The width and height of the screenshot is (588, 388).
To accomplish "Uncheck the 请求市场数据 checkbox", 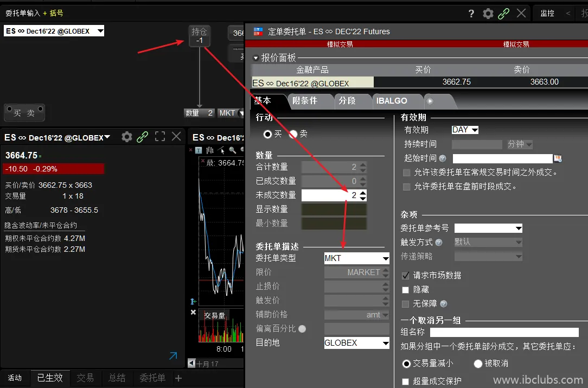I will coord(406,276).
